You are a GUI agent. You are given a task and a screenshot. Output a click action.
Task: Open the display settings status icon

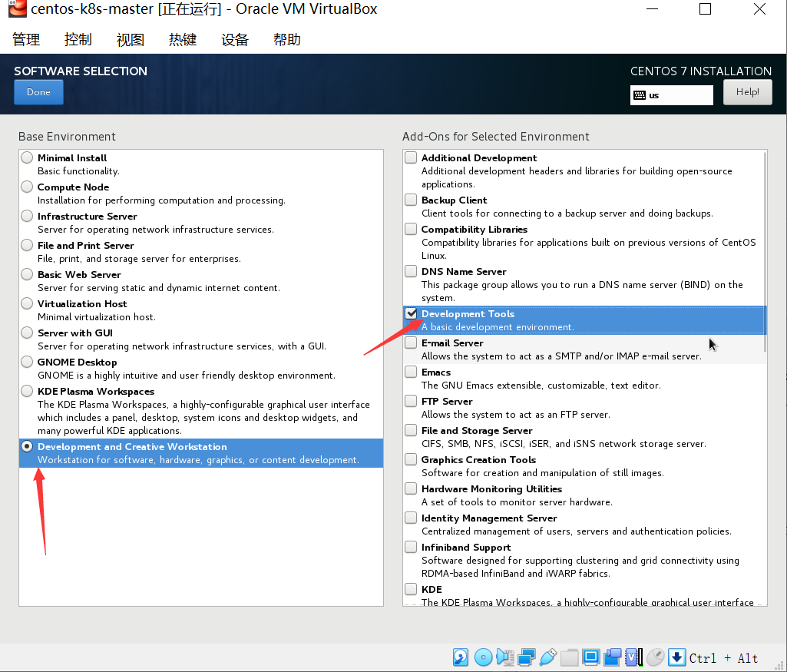pyautogui.click(x=591, y=657)
